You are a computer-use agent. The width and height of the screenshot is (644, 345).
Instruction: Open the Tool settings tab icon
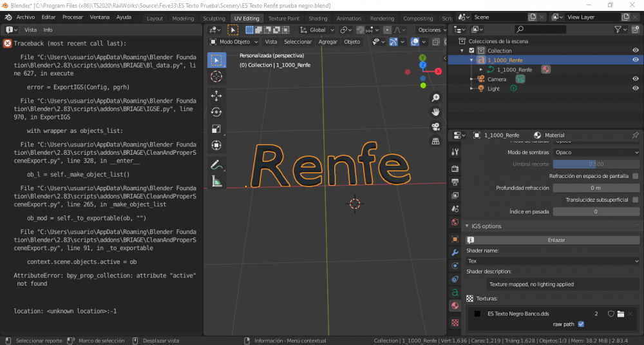pyautogui.click(x=455, y=152)
